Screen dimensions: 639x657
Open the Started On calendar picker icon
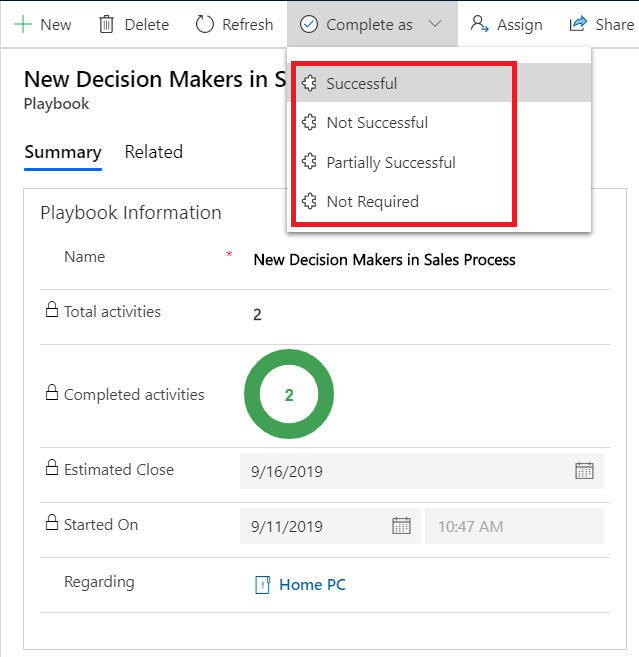tap(401, 526)
